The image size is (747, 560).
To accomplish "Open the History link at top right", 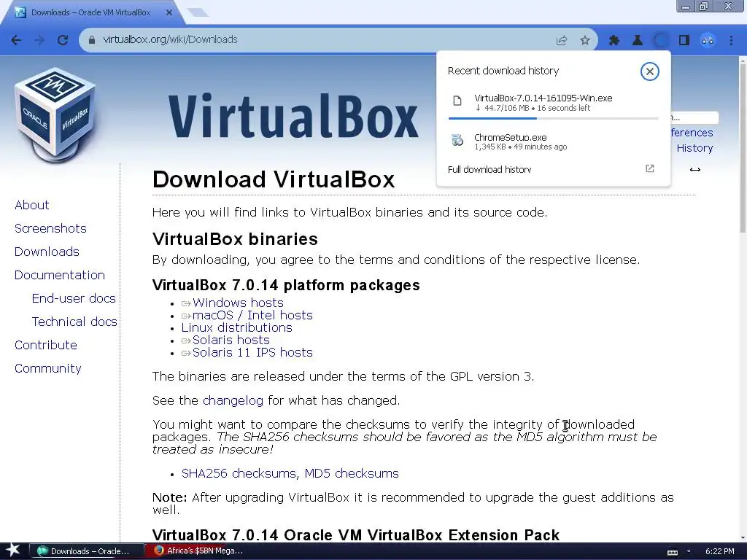I will (x=694, y=148).
